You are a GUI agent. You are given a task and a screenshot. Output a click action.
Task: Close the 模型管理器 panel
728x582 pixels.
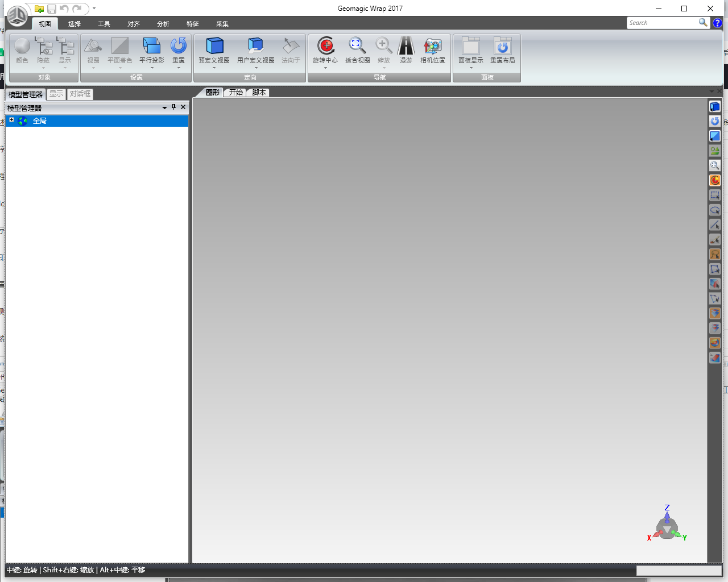pyautogui.click(x=183, y=107)
